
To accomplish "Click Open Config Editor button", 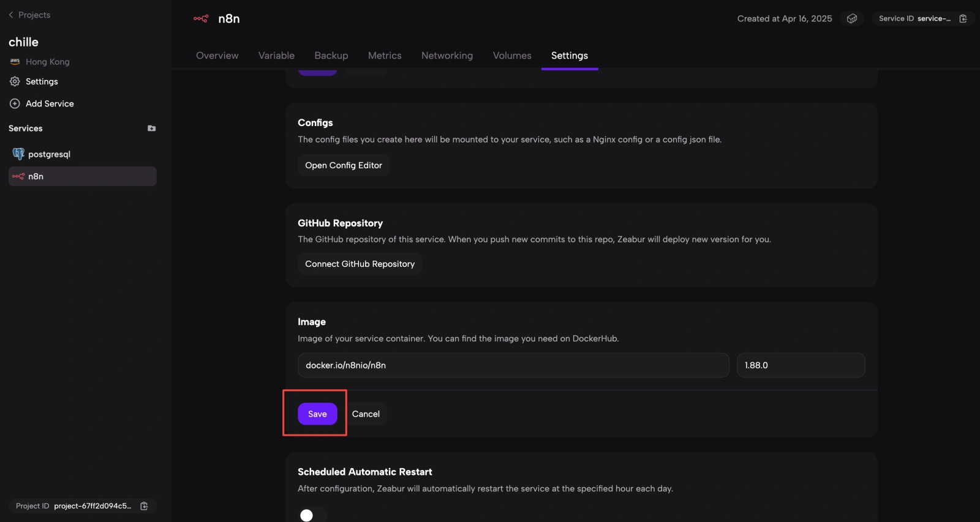I will point(344,165).
